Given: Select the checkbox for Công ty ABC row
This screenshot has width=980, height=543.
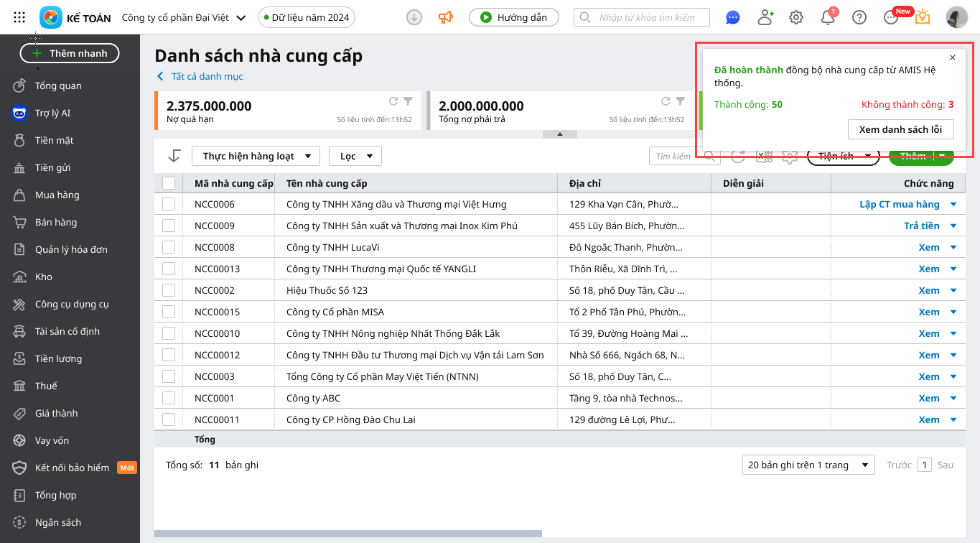Looking at the screenshot, I should pos(169,398).
